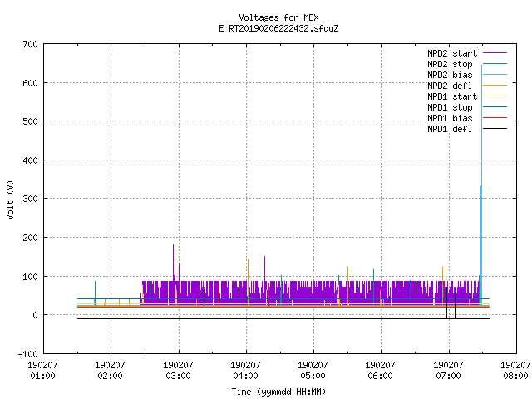Click the 0 y-axis tick label
The image size is (532, 399).
(35, 315)
